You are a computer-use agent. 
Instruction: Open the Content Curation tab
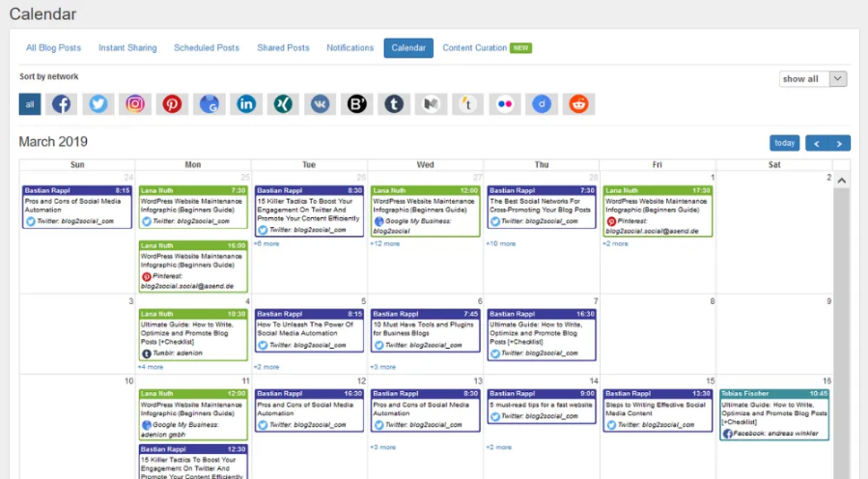click(x=474, y=48)
